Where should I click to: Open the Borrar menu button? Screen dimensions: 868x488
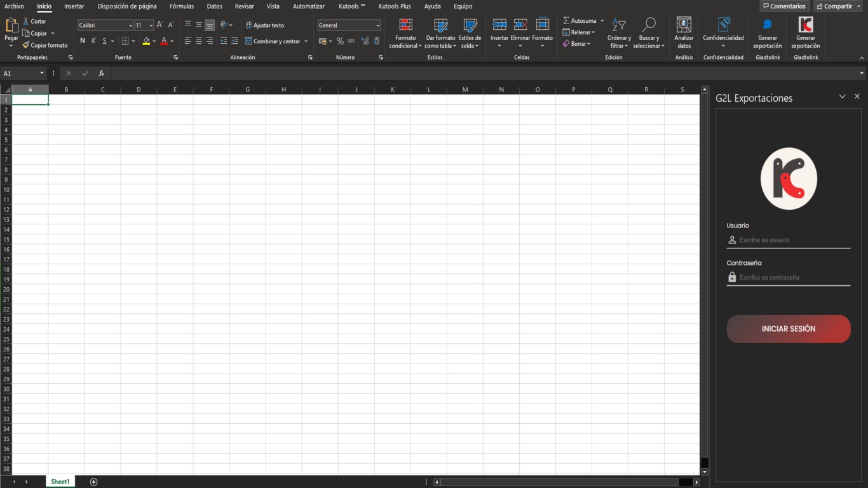click(577, 44)
